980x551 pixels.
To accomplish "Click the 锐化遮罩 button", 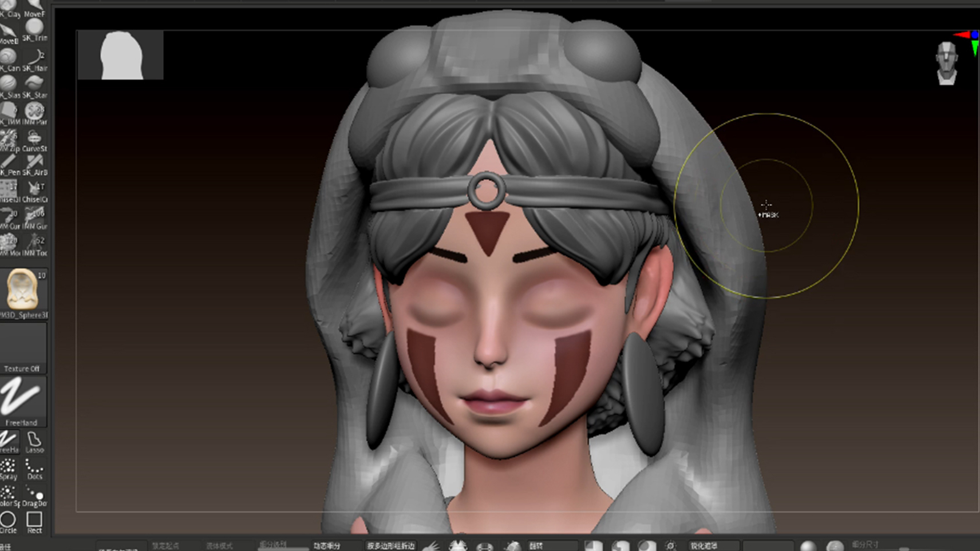I will coord(713,545).
